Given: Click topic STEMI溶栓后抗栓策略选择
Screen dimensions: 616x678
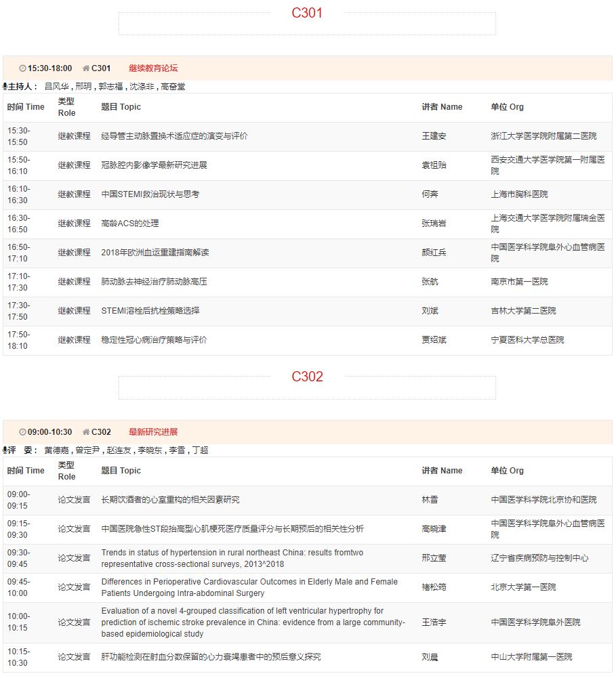Looking at the screenshot, I should [150, 310].
